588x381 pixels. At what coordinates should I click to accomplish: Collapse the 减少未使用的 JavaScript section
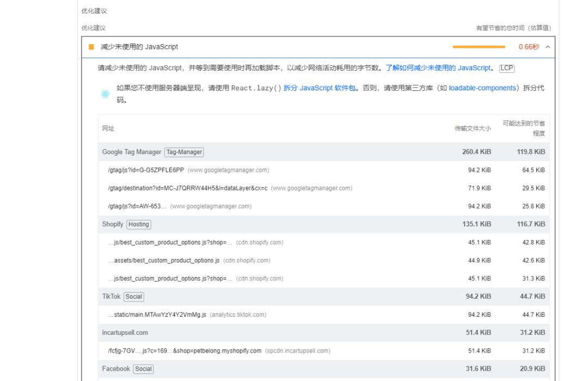coord(547,47)
